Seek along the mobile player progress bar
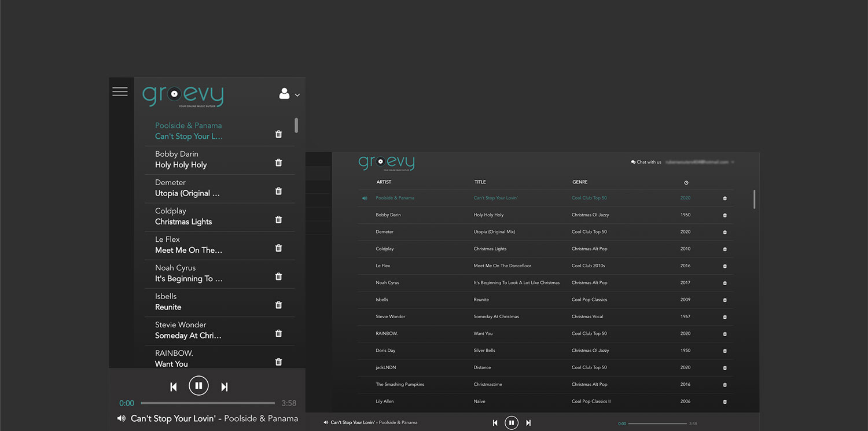Viewport: 868px width, 431px height. click(x=208, y=403)
